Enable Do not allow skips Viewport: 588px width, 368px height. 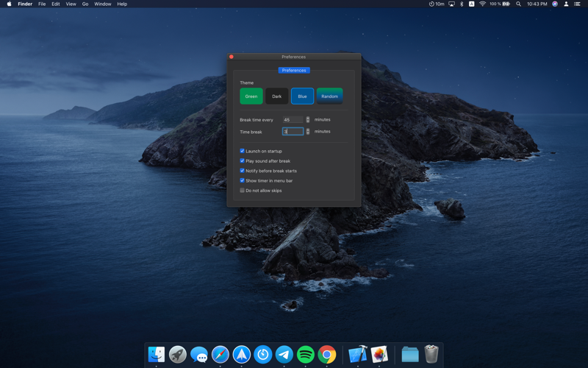[x=242, y=191]
